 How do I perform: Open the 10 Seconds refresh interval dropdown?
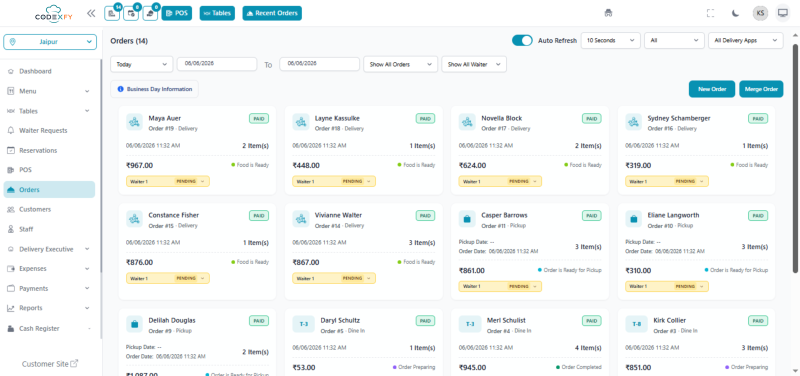click(x=611, y=40)
